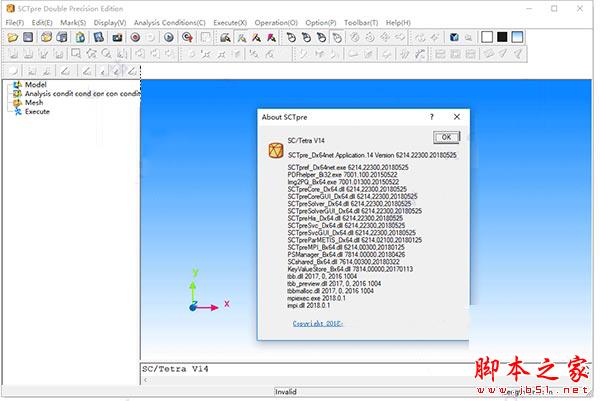Click the Model tree node icon
This screenshot has width=600, height=401.
[18, 85]
